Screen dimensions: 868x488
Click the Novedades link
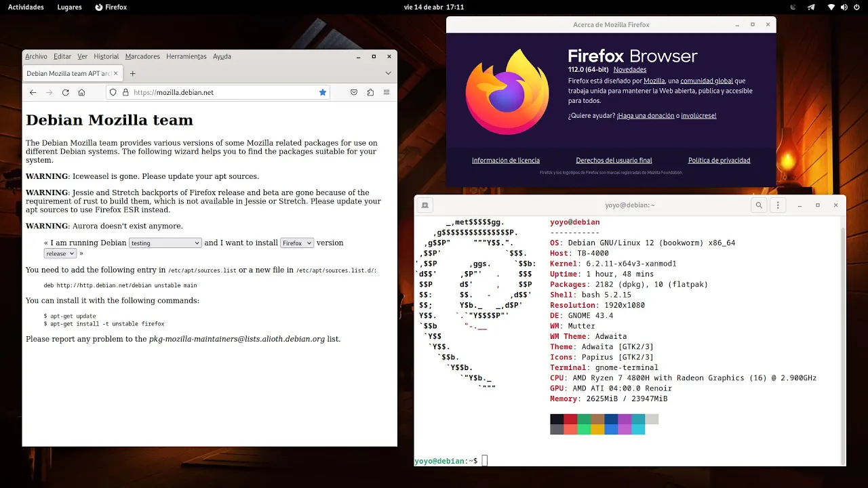click(630, 70)
